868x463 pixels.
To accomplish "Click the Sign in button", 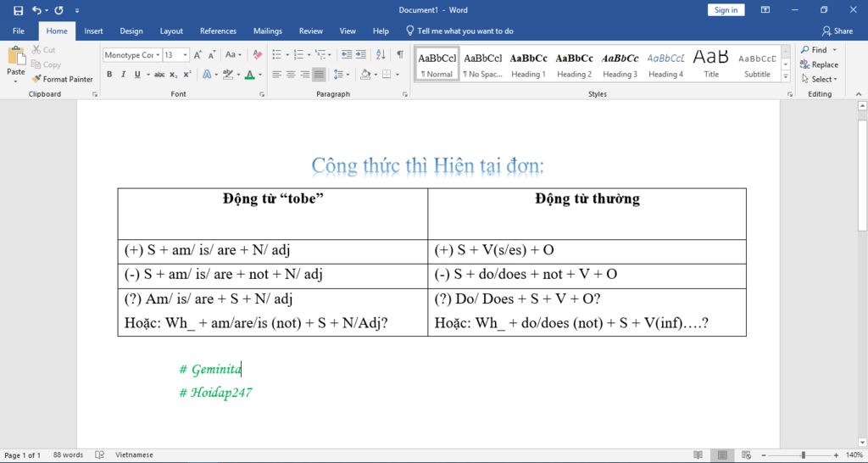I will (x=726, y=10).
